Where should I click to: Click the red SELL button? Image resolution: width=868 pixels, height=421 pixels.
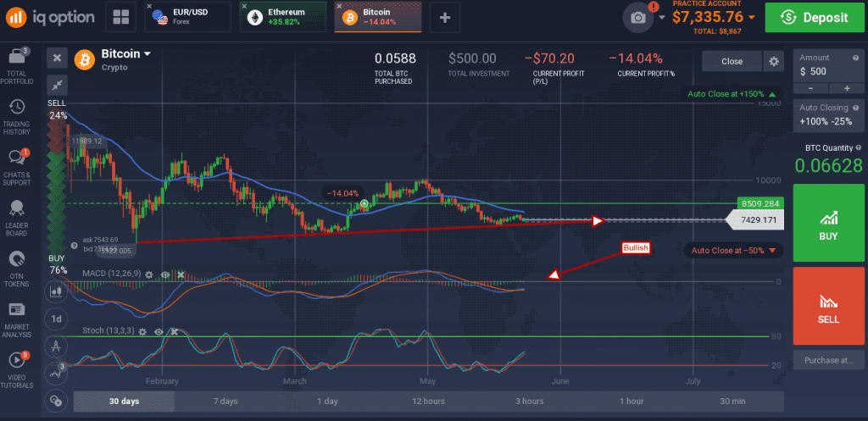tap(829, 306)
